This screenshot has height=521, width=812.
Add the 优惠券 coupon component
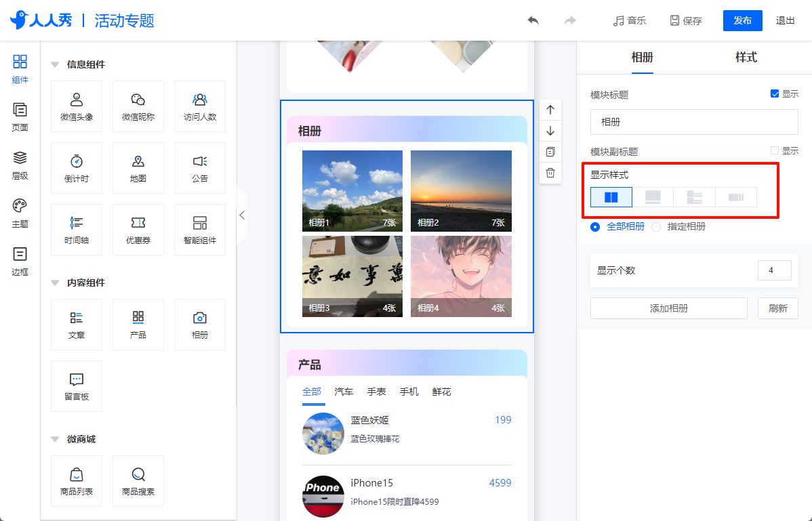pos(138,230)
